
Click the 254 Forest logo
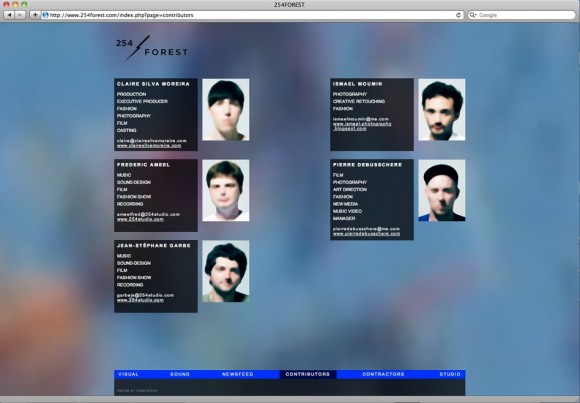[x=152, y=48]
